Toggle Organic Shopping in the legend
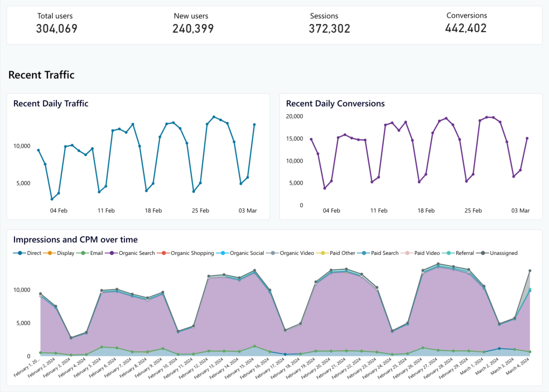The height and width of the screenshot is (392, 549). click(188, 253)
